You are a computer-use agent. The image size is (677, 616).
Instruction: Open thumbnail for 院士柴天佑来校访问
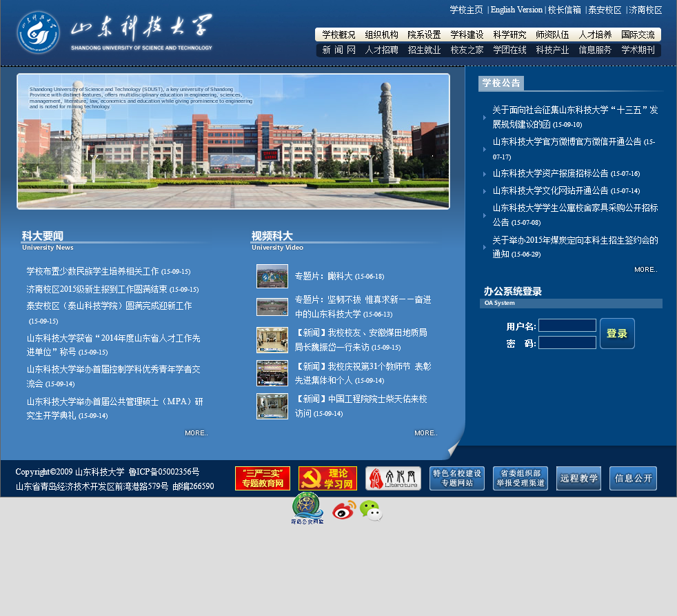click(272, 406)
